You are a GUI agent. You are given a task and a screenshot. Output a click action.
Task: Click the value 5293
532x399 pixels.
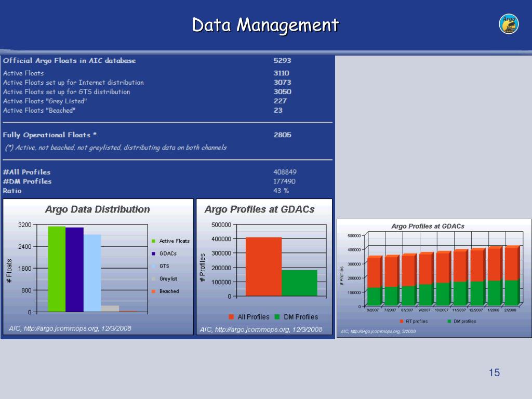(x=282, y=60)
